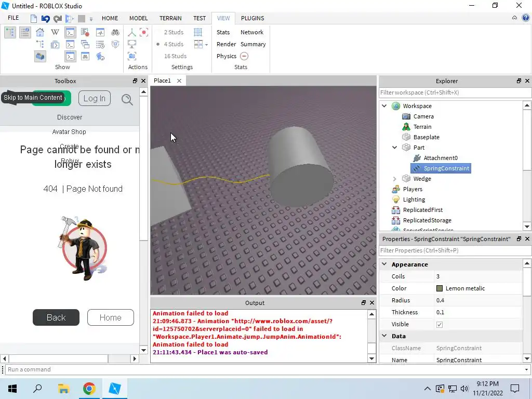Collapse the ribbon with the arrow icon
Viewport: 532px width, 399px height.
click(x=515, y=18)
